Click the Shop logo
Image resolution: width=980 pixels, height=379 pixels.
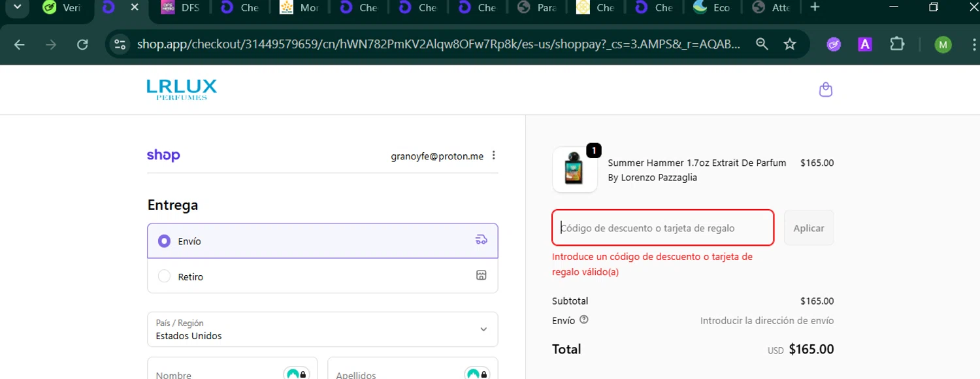click(163, 156)
